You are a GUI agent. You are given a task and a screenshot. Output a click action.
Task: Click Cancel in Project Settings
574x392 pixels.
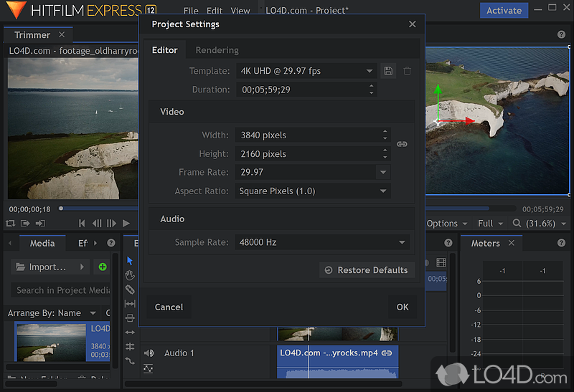point(169,307)
